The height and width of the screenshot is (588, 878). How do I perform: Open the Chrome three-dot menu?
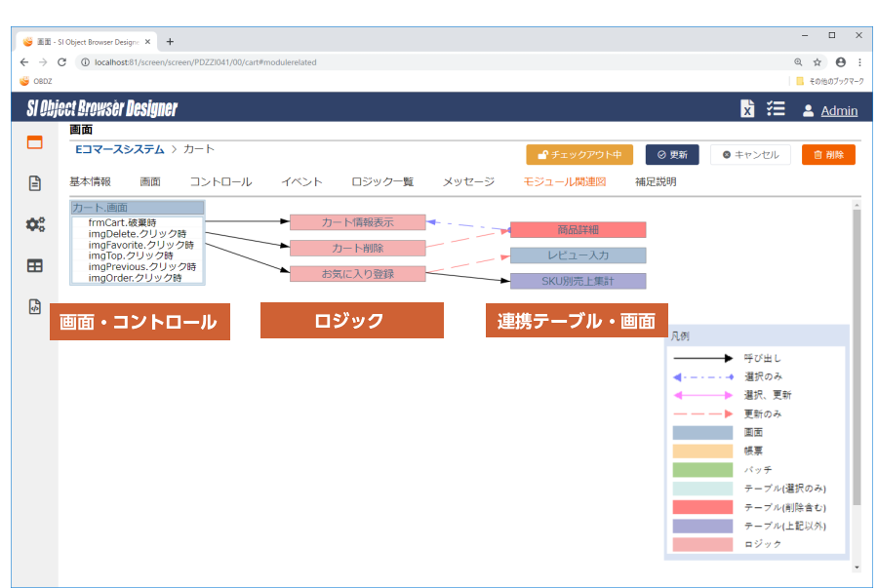pos(858,61)
